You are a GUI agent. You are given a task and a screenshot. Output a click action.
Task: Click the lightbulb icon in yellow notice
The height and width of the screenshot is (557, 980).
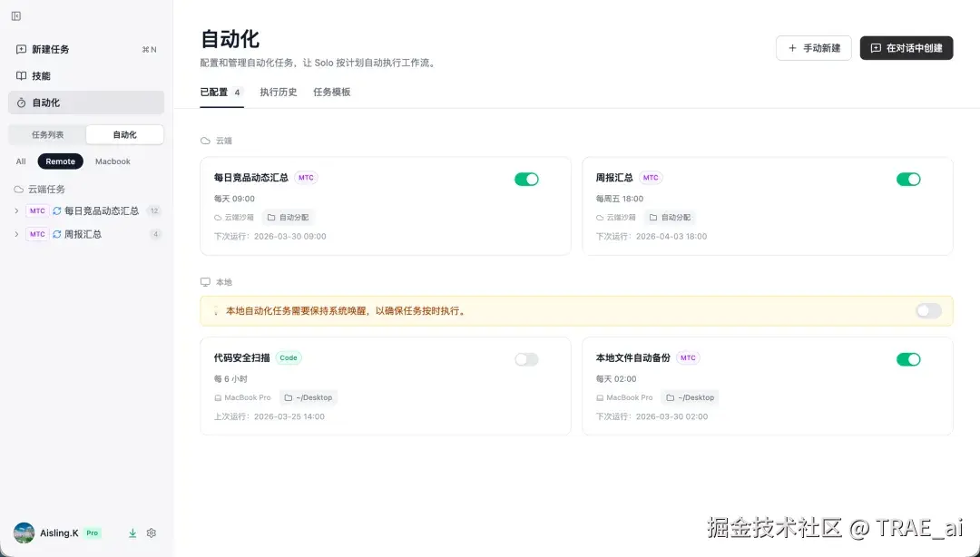click(216, 310)
